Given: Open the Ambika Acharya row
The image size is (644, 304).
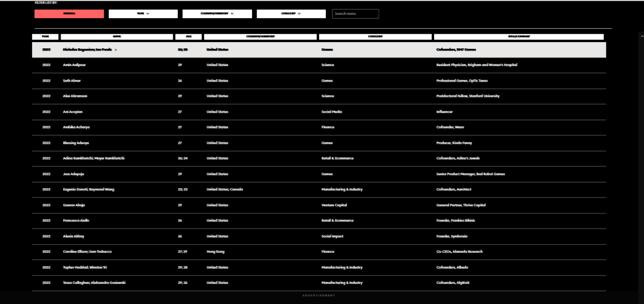Looking at the screenshot, I should [76, 127].
